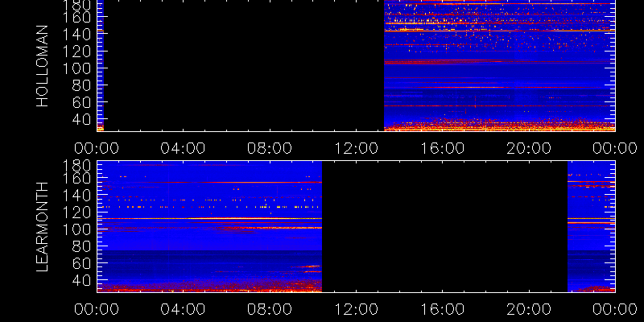
Task: Click the HOLLOMAN axis label
Action: (x=43, y=66)
